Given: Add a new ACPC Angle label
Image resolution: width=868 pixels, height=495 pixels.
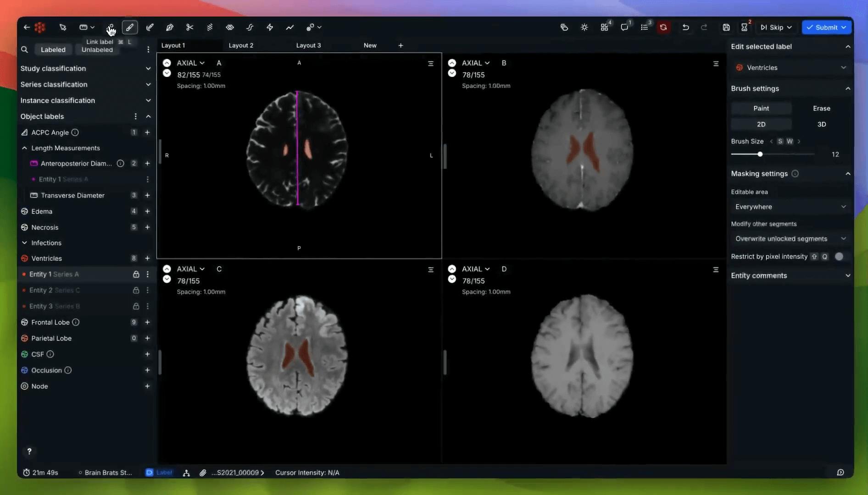Looking at the screenshot, I should pyautogui.click(x=147, y=132).
